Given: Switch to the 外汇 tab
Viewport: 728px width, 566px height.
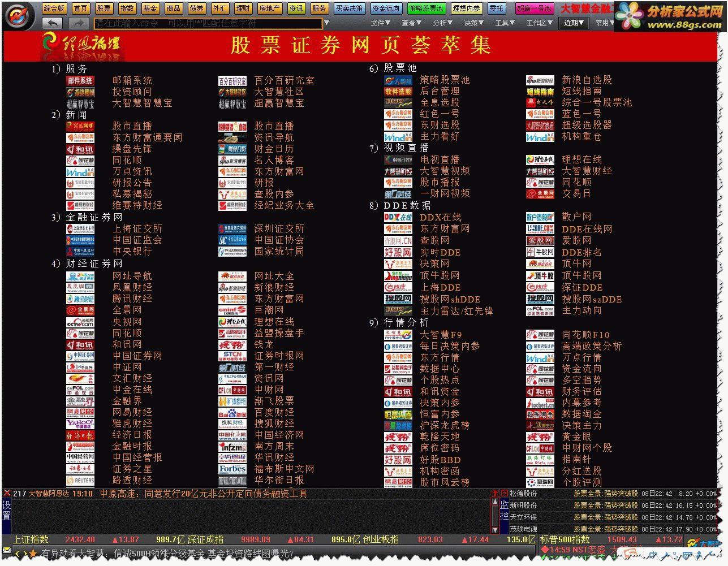Looking at the screenshot, I should (220, 8).
